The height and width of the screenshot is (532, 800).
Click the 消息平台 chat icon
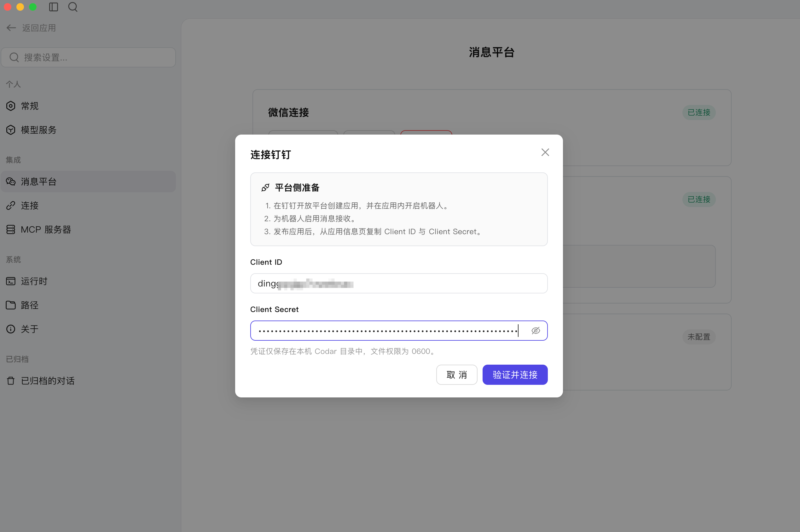pos(11,182)
